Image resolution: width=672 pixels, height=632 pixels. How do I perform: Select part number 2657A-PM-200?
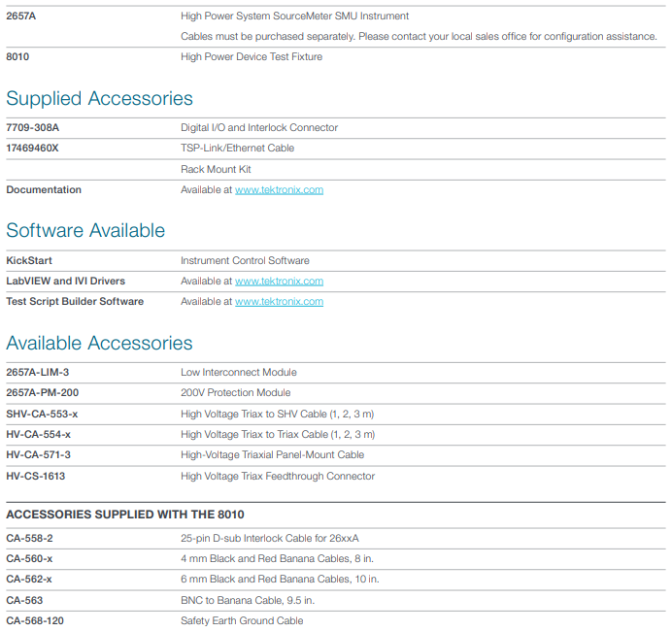(43, 393)
